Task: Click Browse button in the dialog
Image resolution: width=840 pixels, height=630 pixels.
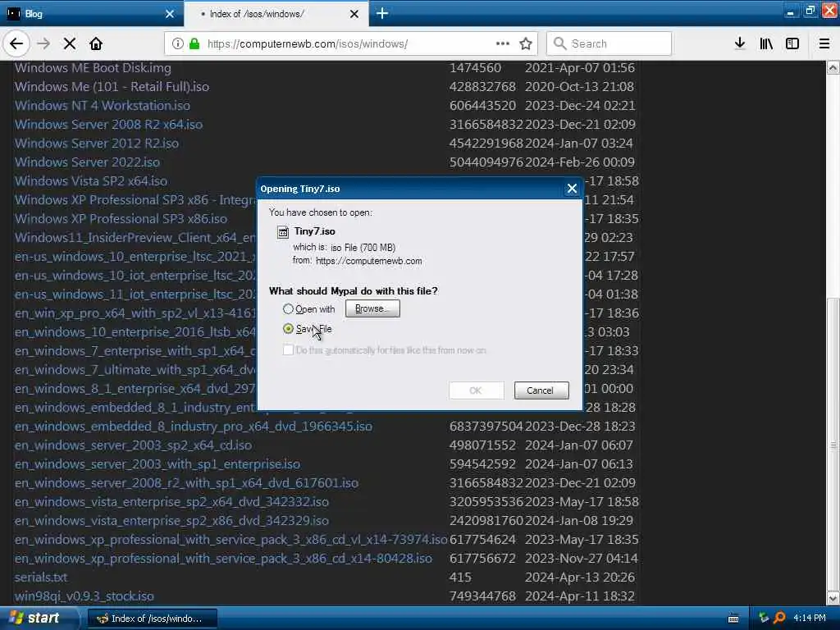Action: point(372,308)
